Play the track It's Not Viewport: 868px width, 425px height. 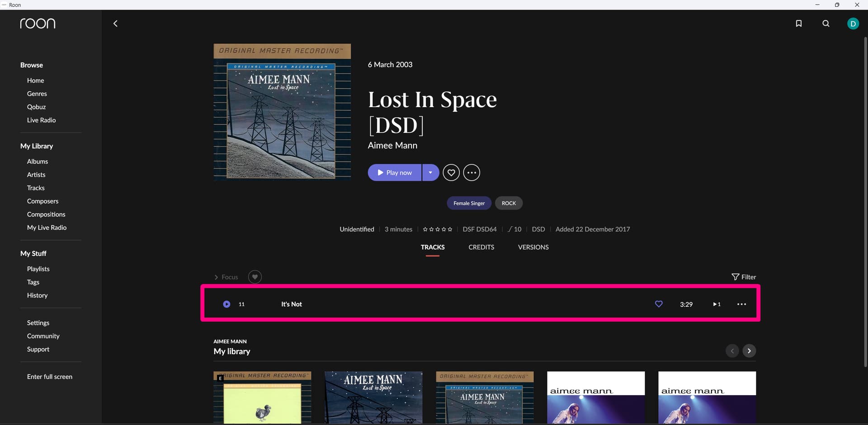point(226,304)
